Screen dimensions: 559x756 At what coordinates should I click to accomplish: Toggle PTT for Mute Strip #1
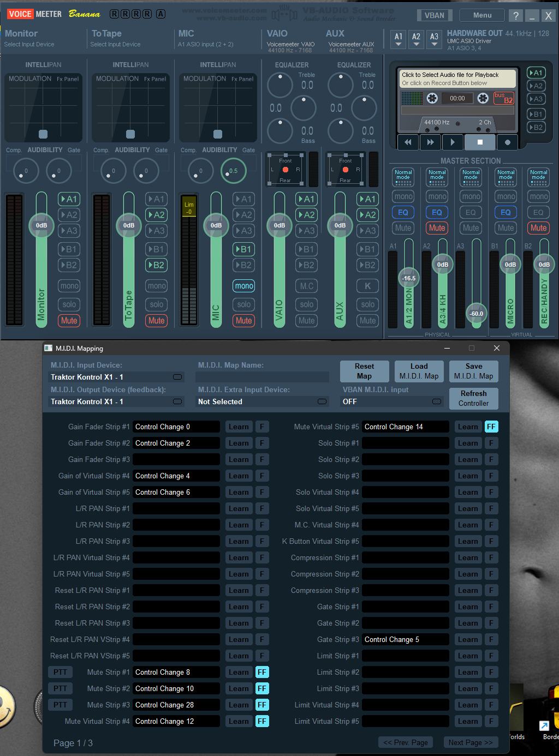[60, 672]
